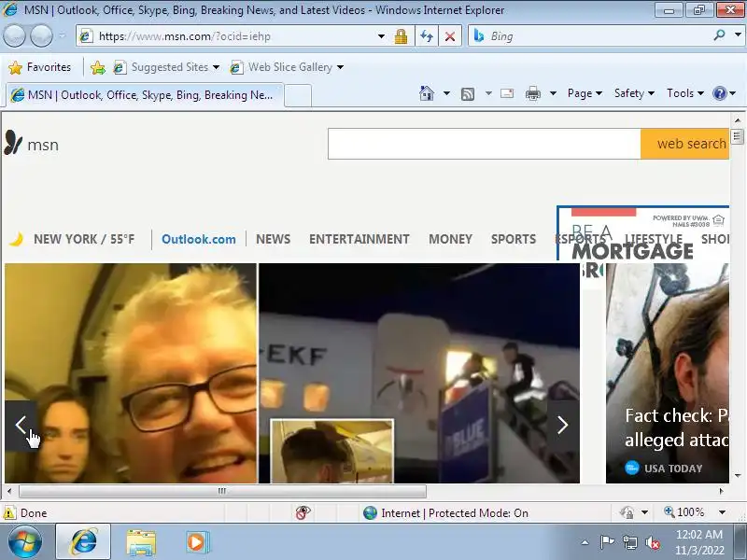Click the vertical scrollbar up arrow

738,120
